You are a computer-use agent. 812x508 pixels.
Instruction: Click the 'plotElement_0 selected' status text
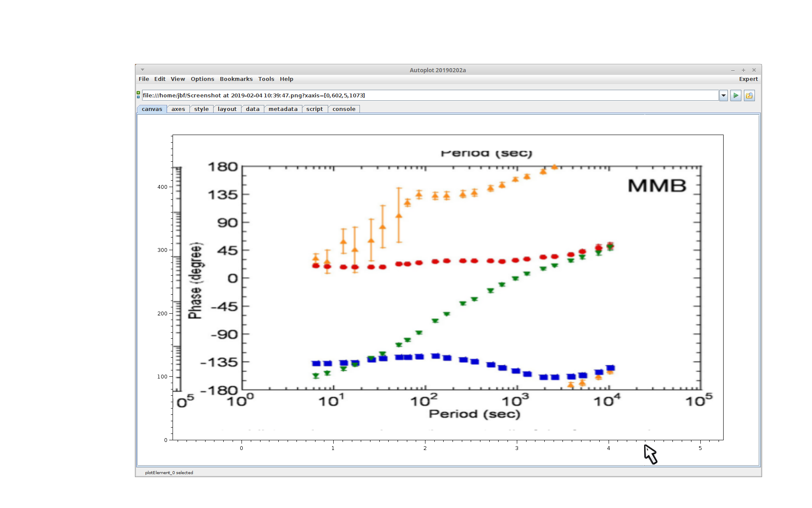169,473
